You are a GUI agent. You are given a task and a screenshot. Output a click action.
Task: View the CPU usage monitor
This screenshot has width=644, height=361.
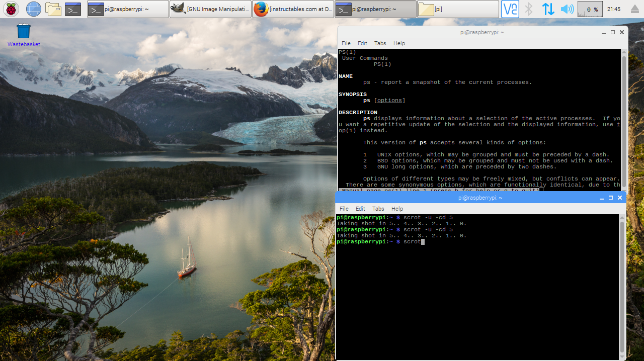click(x=589, y=9)
